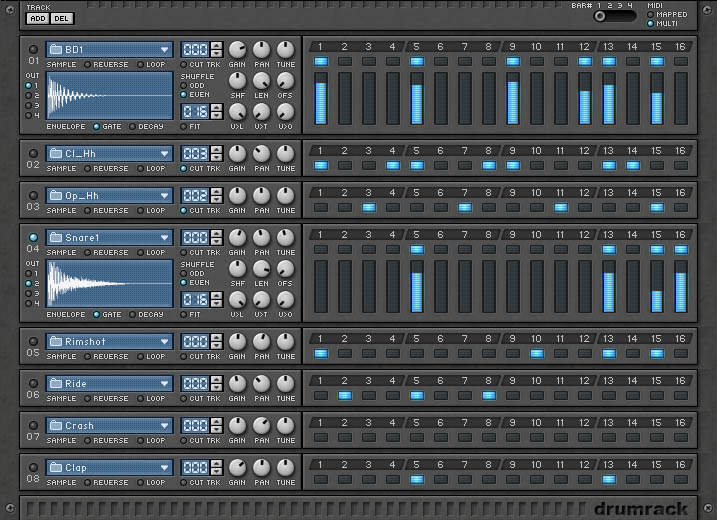
Task: Adjust step 1 velocity bar on BD1
Action: point(321,98)
